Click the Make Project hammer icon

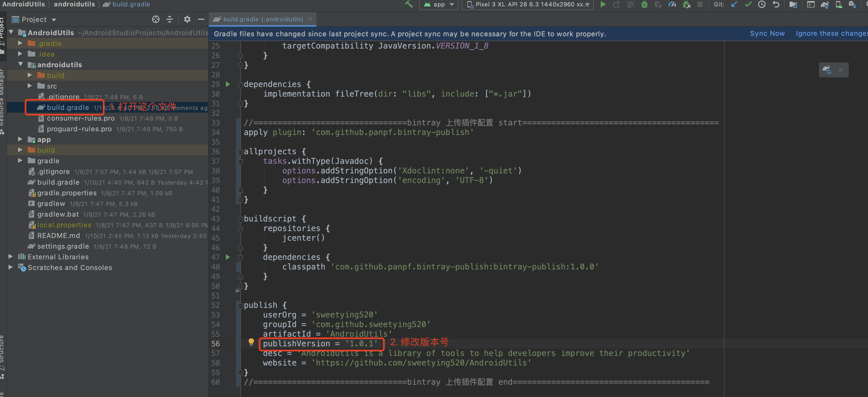(409, 4)
